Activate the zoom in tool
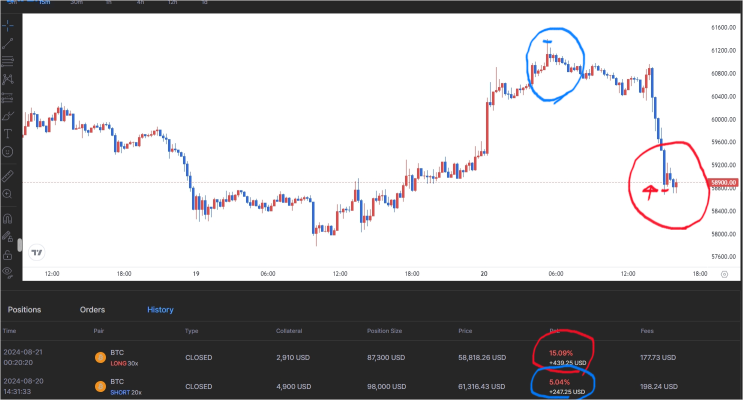The image size is (743, 400). click(x=8, y=194)
